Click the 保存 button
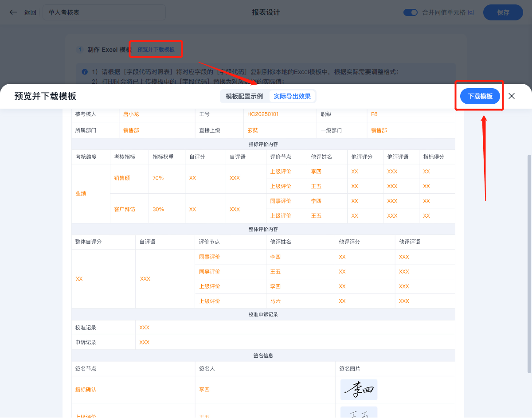This screenshot has height=418, width=532. tap(503, 12)
